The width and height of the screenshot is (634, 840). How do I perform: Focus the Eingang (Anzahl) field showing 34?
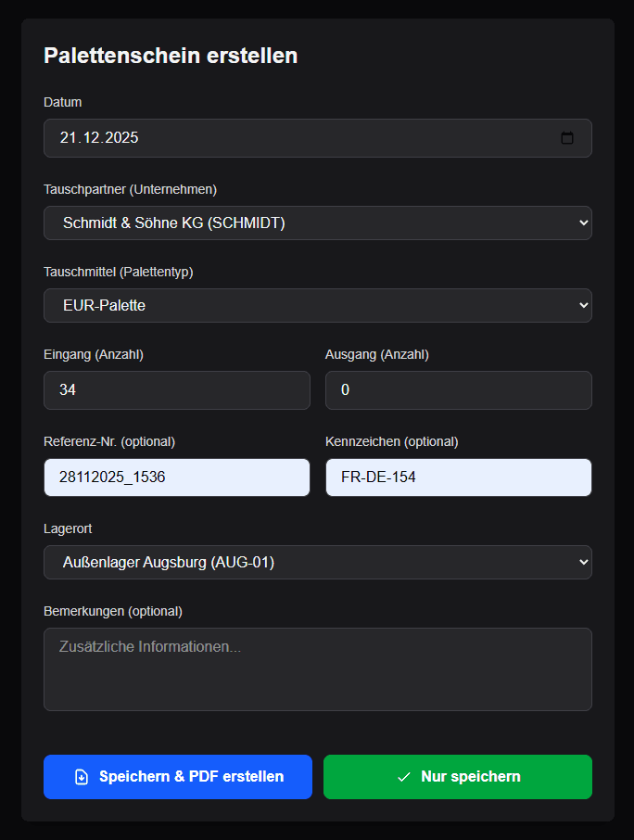(176, 390)
